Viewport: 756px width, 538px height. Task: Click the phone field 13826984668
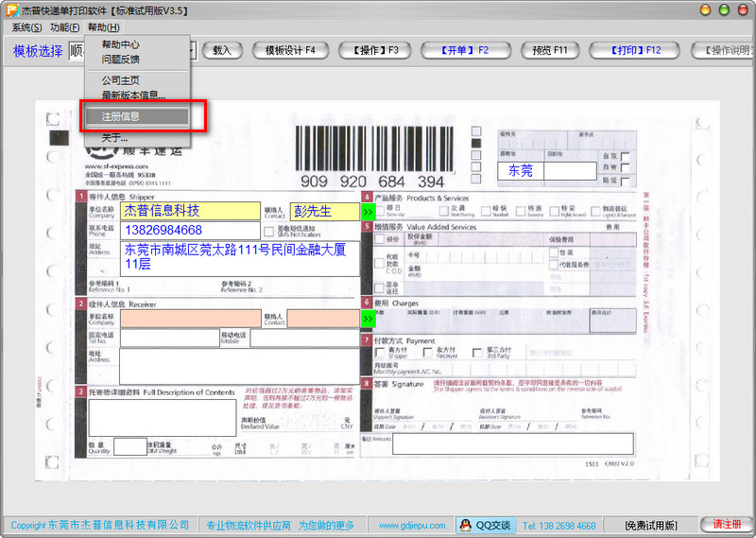pos(191,231)
